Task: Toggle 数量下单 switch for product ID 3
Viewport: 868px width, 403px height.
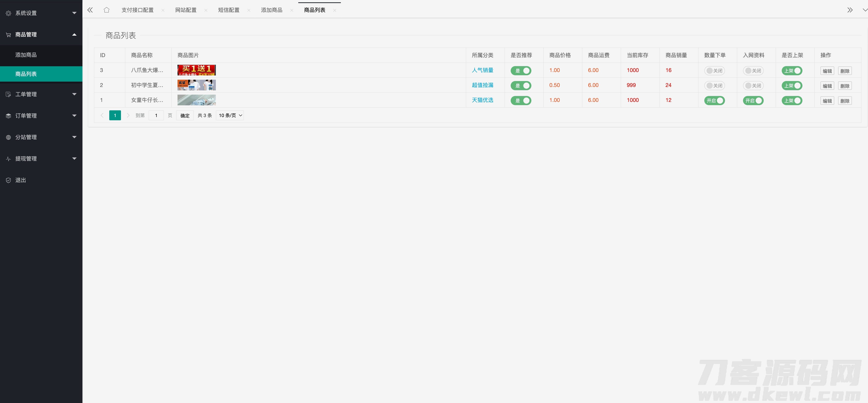Action: tap(714, 71)
